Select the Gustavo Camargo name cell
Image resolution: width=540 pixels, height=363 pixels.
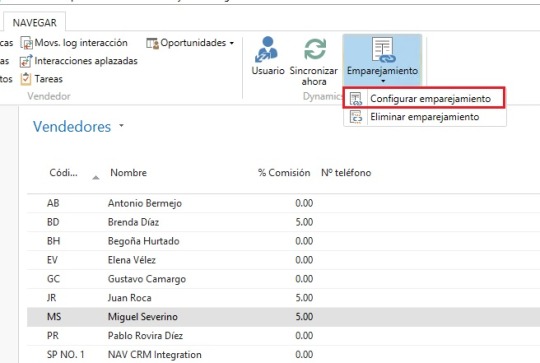tap(147, 279)
